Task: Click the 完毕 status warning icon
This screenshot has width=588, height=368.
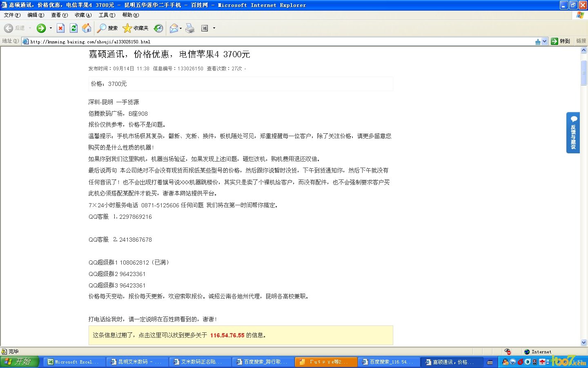Action: [x=4, y=352]
